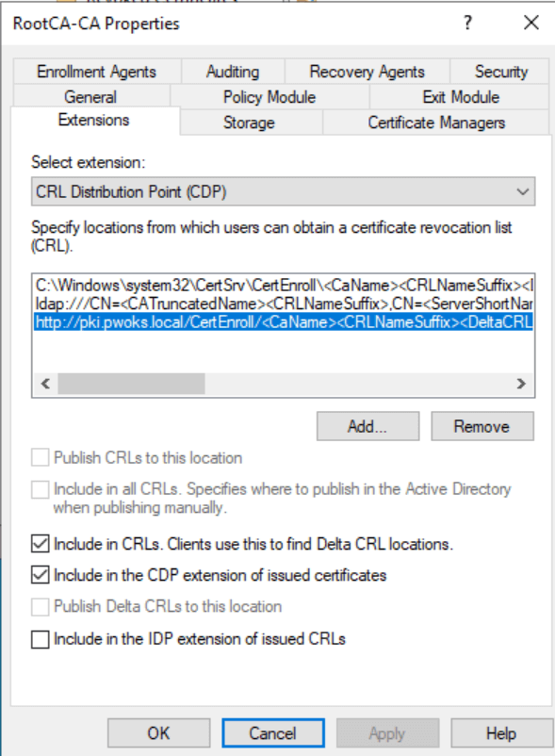Confirm changes with the OK button
The image size is (555, 756).
point(158,732)
